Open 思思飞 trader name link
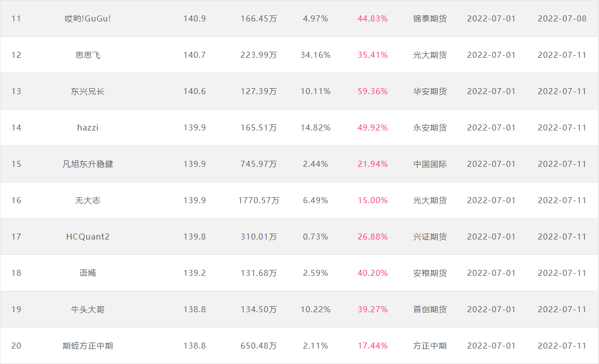The image size is (599, 364). [88, 55]
